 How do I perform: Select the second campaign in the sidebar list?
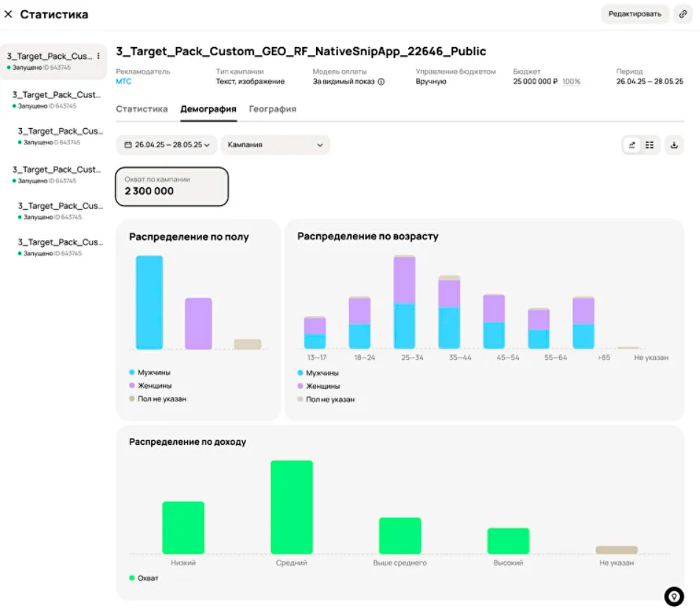tap(56, 99)
